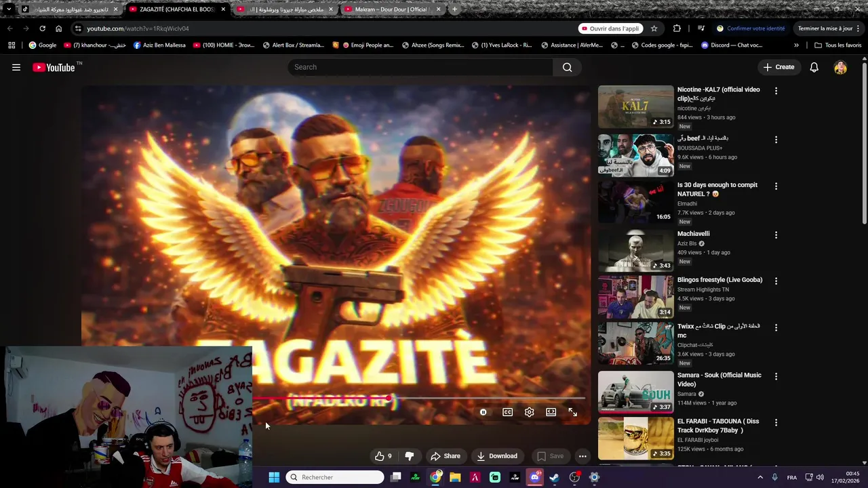Open the Chrome apps grid in bookmarks bar
Viewport: 868px width, 488px height.
point(12,45)
